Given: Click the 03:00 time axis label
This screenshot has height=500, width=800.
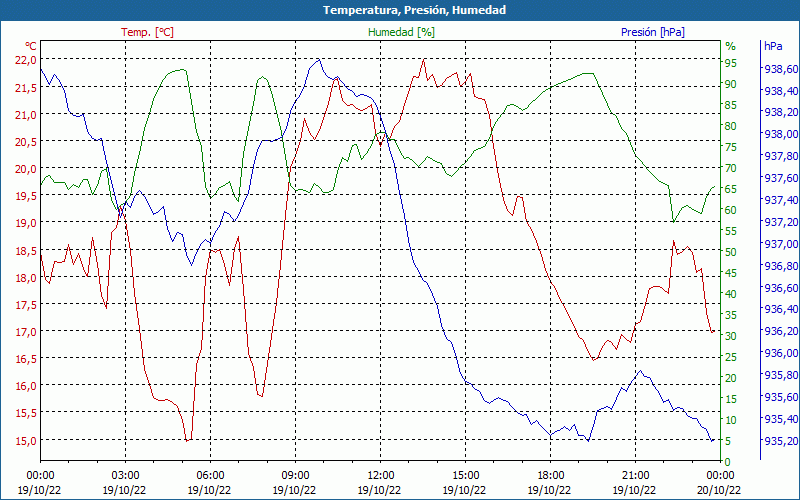Looking at the screenshot, I should 125,476.
